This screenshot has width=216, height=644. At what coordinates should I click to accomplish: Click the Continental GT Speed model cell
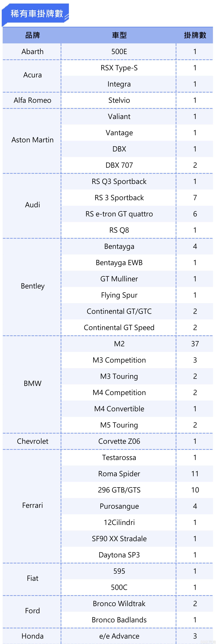click(x=119, y=328)
